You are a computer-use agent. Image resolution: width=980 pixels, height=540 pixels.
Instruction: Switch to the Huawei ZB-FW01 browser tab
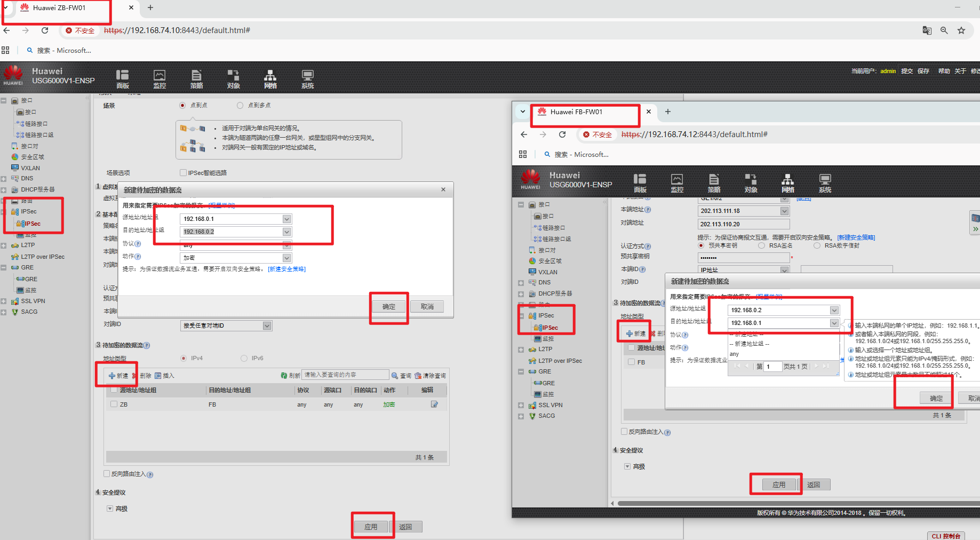(x=59, y=8)
